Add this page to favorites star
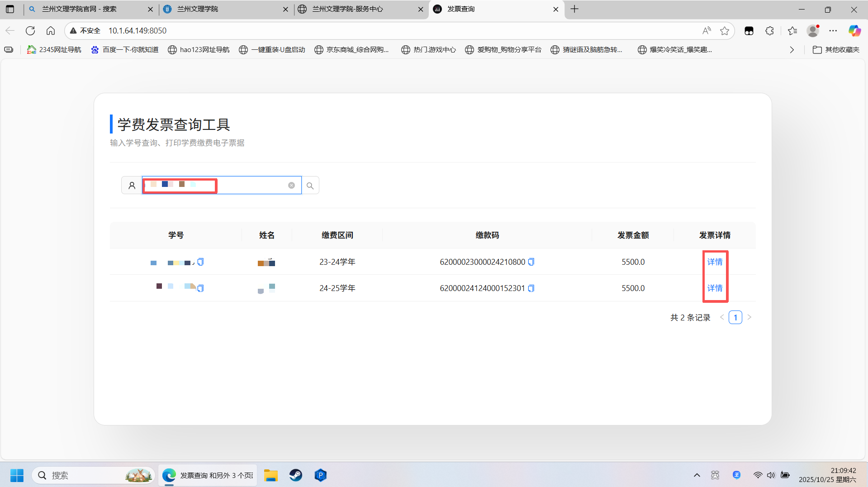Image resolution: width=868 pixels, height=487 pixels. click(x=725, y=31)
